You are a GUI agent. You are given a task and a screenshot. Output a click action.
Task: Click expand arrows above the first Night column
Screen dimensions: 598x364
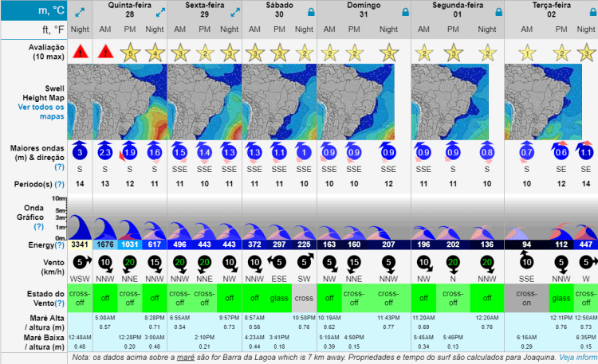pos(80,13)
